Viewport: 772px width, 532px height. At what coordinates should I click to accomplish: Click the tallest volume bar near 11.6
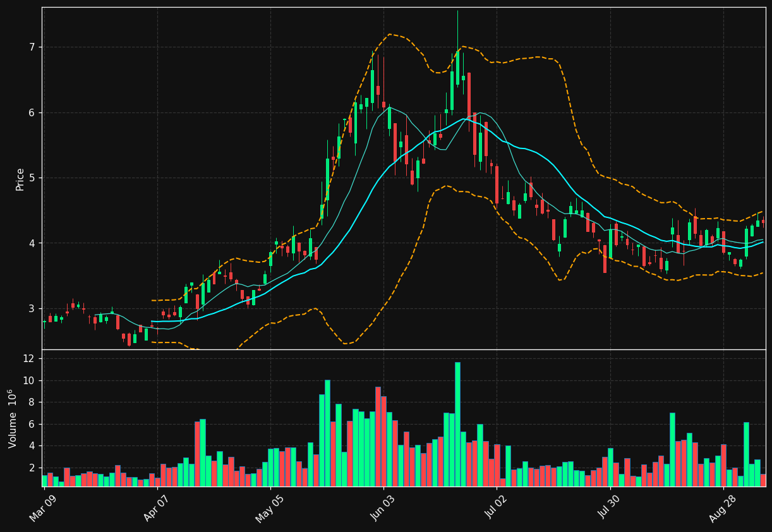[457, 424]
